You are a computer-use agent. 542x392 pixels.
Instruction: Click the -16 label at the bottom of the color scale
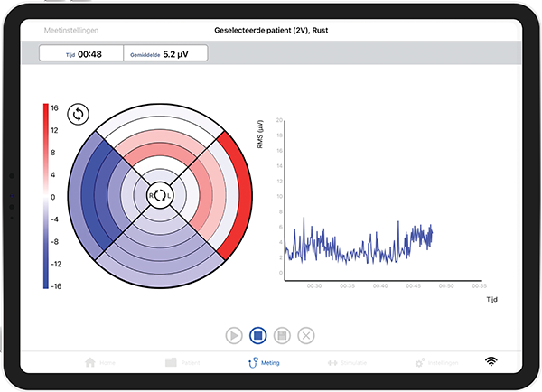[x=56, y=286]
